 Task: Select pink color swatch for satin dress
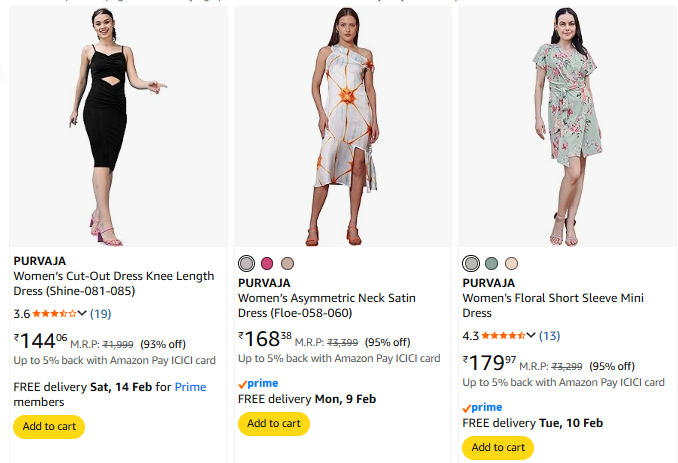[x=267, y=263]
